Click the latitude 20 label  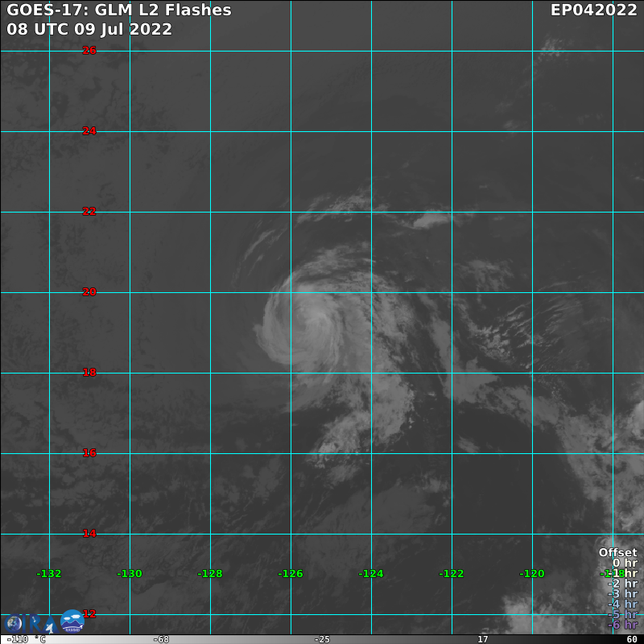pos(89,292)
